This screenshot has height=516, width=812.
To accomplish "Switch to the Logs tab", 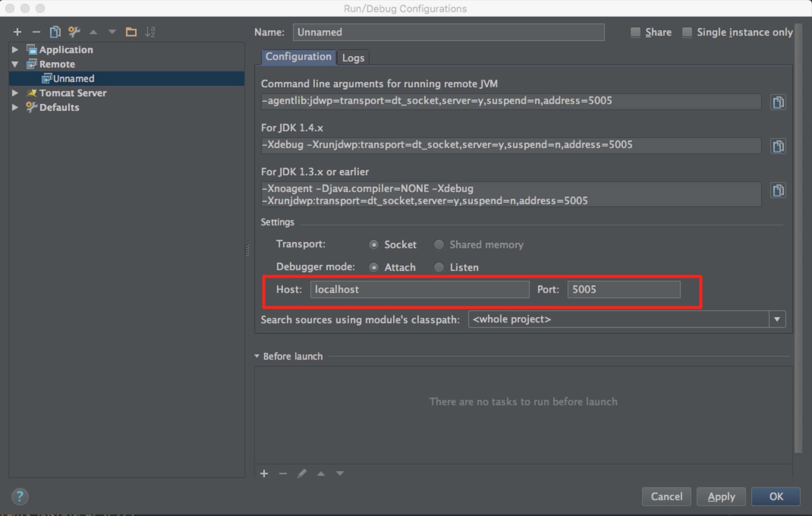I will (x=353, y=57).
